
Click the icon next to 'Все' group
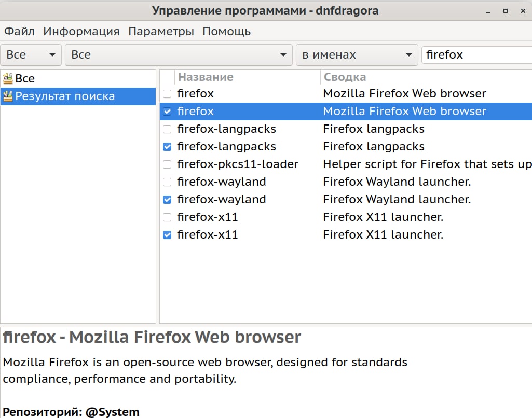click(x=8, y=79)
